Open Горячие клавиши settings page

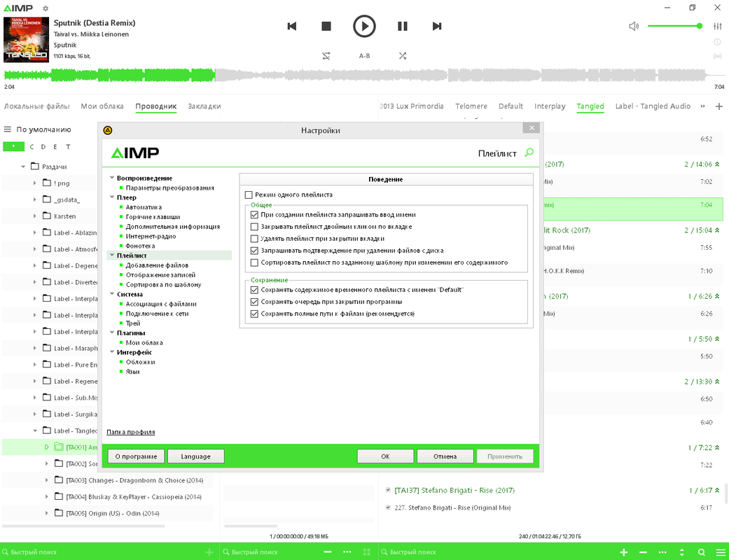(153, 216)
